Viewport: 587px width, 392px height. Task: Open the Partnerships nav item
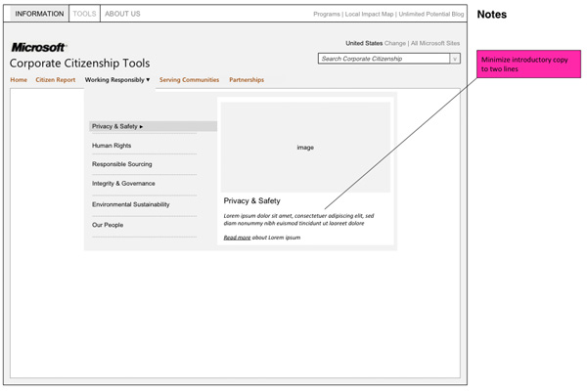pyautogui.click(x=247, y=80)
